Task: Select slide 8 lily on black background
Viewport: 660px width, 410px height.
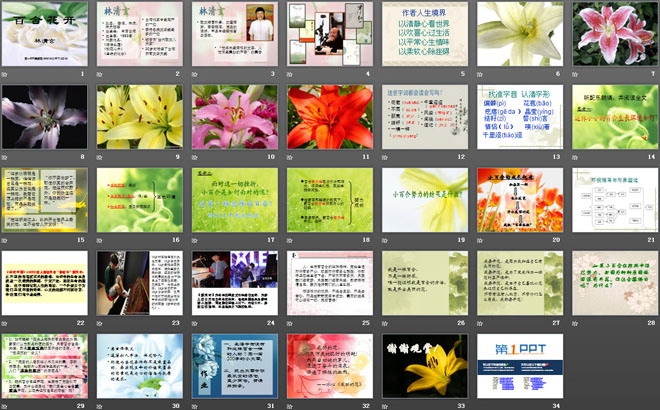Action: (x=45, y=117)
